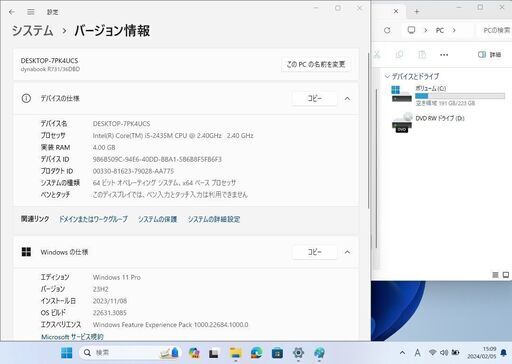Click the monitor icon in Explorer address bar
The image size is (512, 364).
click(411, 30)
